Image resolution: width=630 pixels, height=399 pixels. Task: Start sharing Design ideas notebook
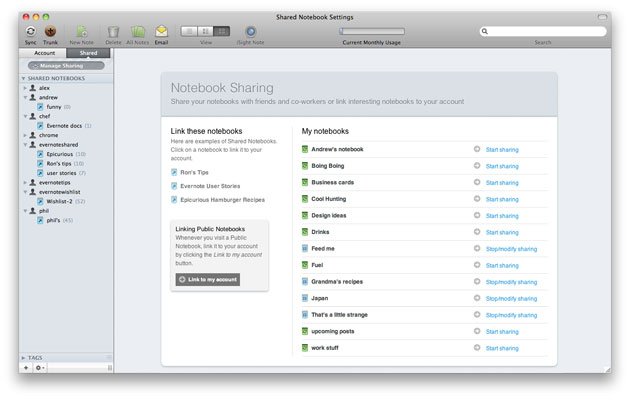[x=502, y=216]
